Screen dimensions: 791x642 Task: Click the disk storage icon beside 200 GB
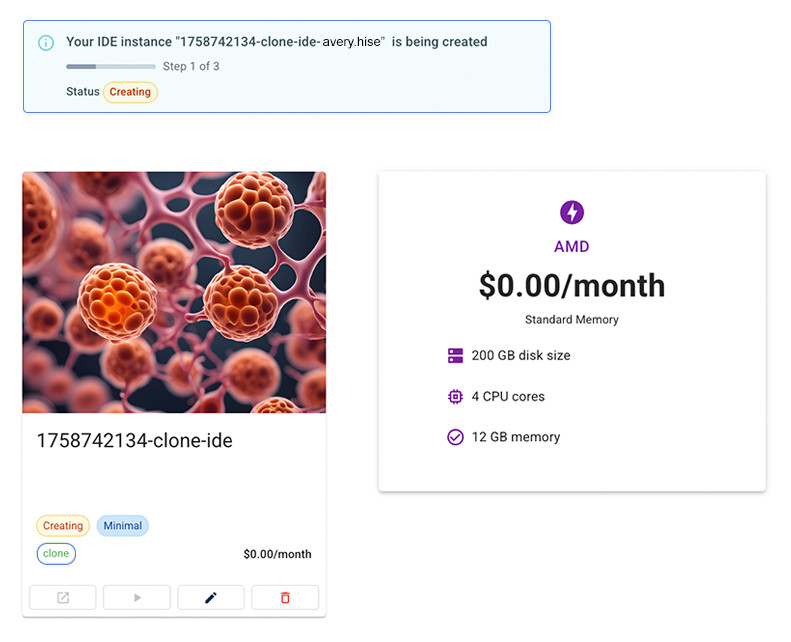[x=456, y=356]
